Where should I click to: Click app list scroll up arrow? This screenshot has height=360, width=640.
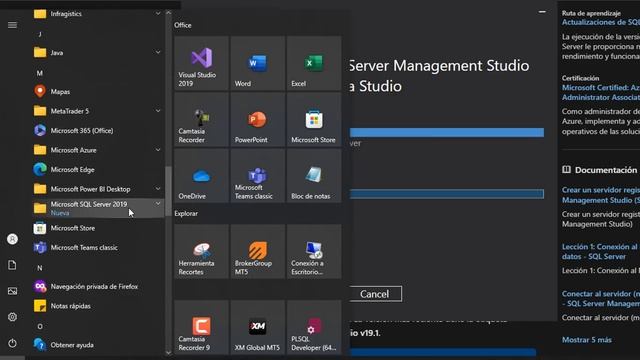[168, 13]
